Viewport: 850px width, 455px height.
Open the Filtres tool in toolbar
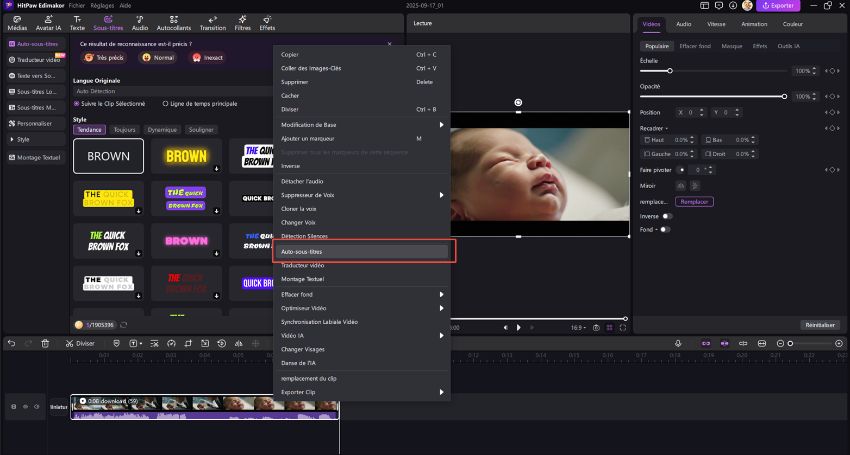(x=242, y=22)
